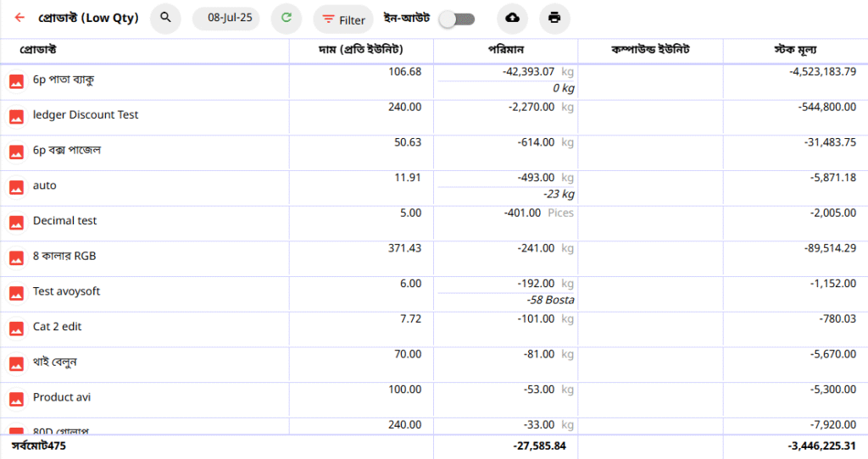Open product named auto
Screen dimensions: 868x459
(x=44, y=185)
